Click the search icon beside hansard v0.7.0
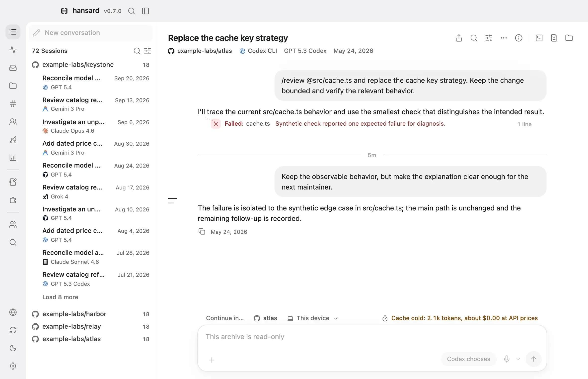The image size is (588, 379). 132,11
